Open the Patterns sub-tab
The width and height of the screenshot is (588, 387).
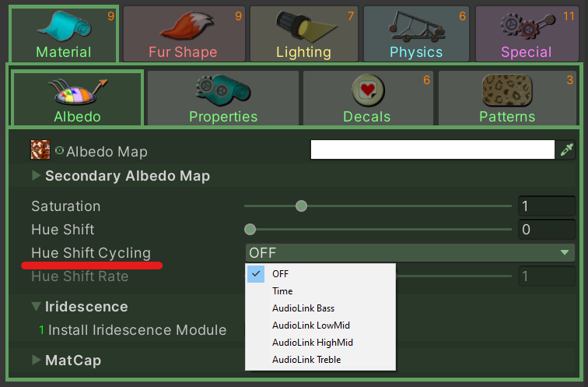[x=507, y=98]
